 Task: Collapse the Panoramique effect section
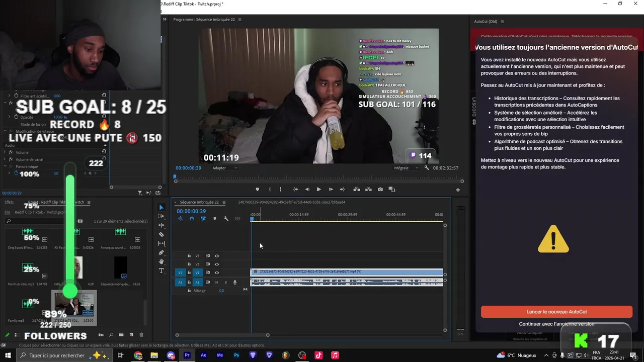coord(5,166)
